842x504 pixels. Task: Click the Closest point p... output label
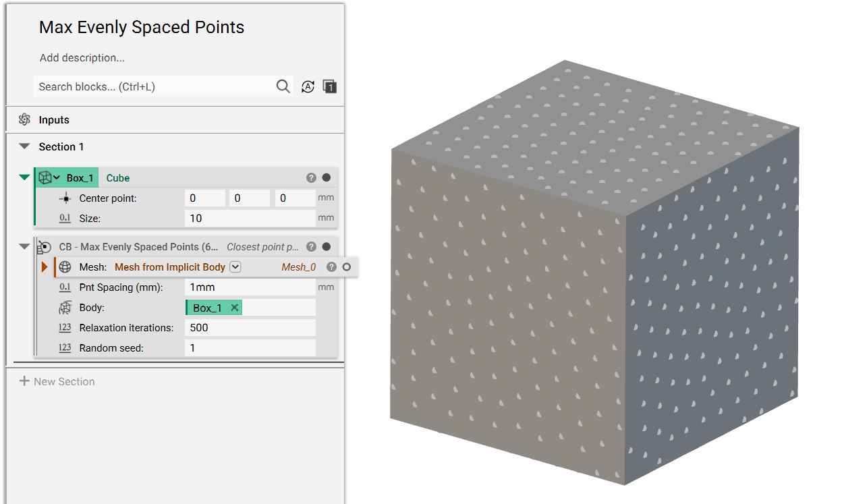(262, 247)
